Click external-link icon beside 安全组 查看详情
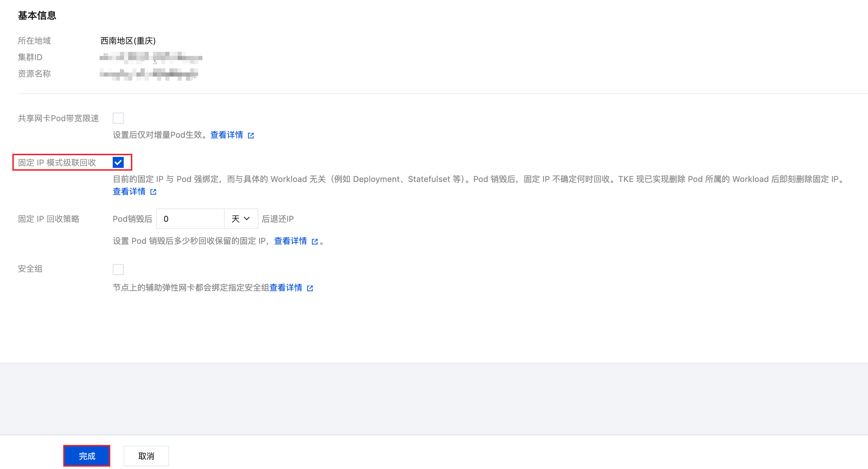Viewport: 868px width, 469px height. pos(310,288)
